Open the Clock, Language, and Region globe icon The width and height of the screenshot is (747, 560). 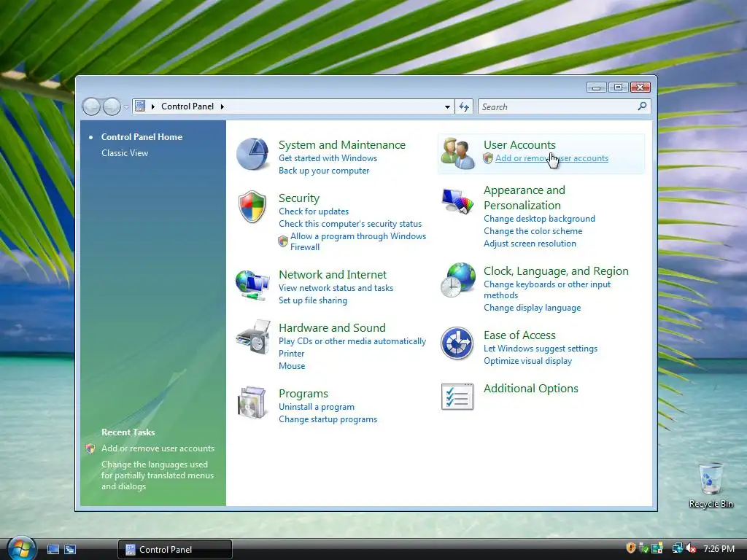[458, 280]
